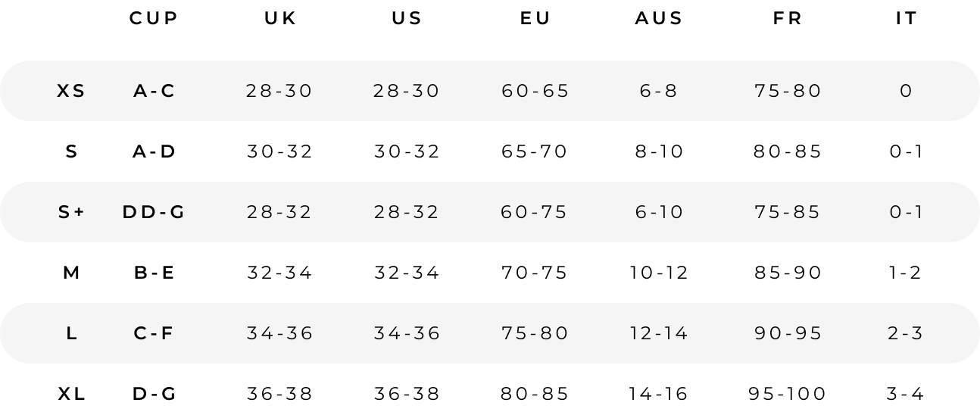This screenshot has width=980, height=412.
Task: Select the AUS 14-16 size cell
Action: (659, 394)
